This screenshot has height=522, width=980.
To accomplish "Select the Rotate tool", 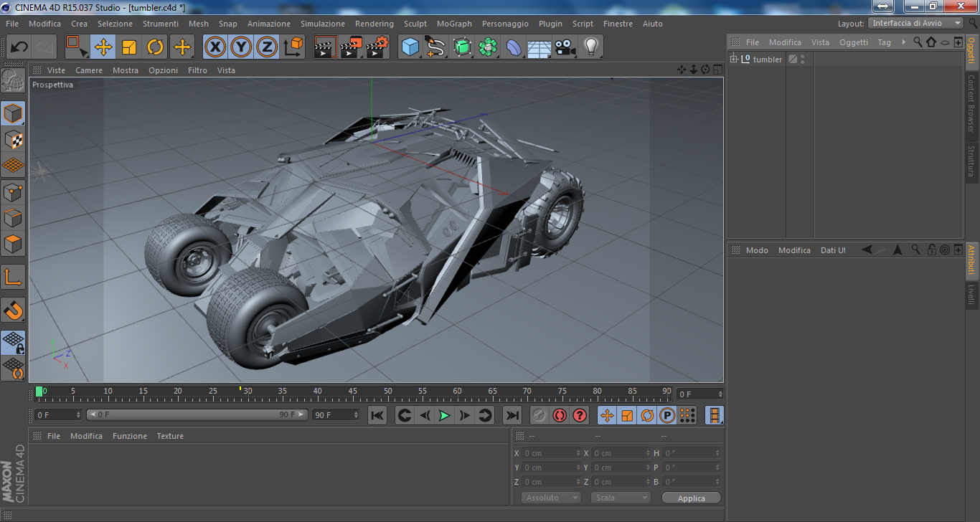I will click(155, 47).
